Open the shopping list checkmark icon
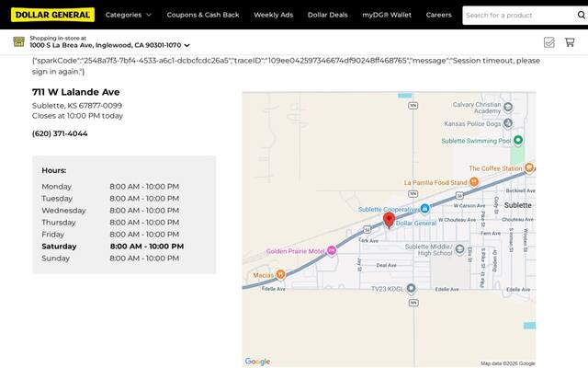 (x=549, y=42)
